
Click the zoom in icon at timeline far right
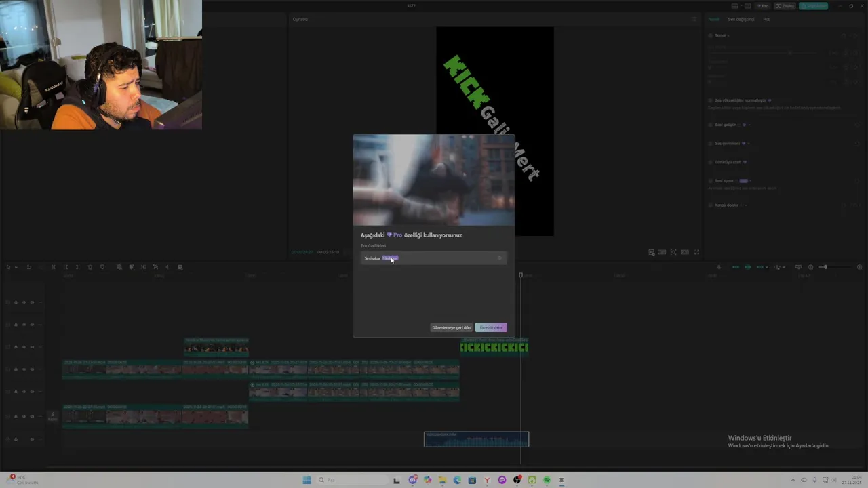[859, 267]
